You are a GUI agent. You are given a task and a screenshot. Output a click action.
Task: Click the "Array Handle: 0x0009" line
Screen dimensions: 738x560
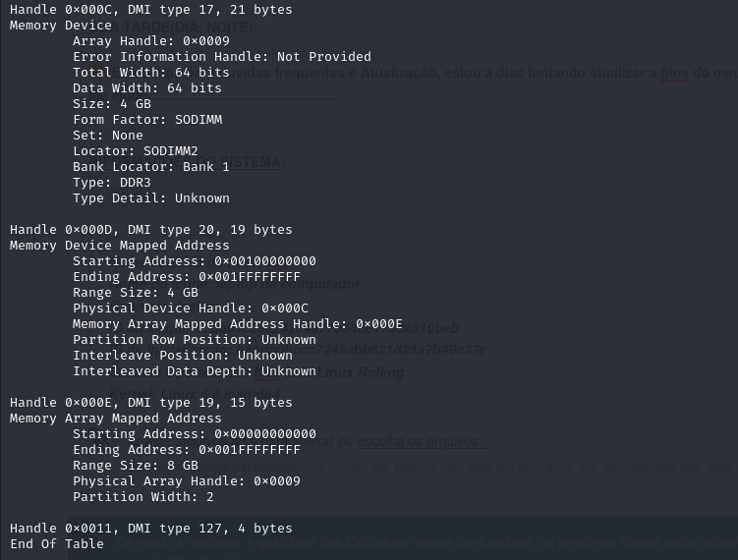151,41
